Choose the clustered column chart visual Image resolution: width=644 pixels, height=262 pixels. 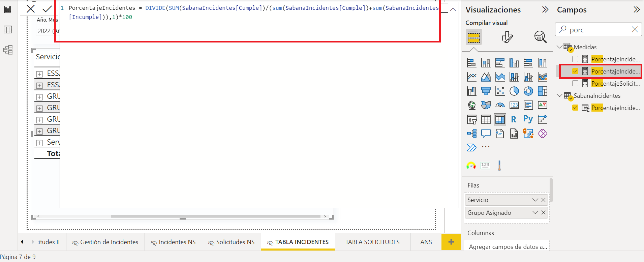pos(514,63)
